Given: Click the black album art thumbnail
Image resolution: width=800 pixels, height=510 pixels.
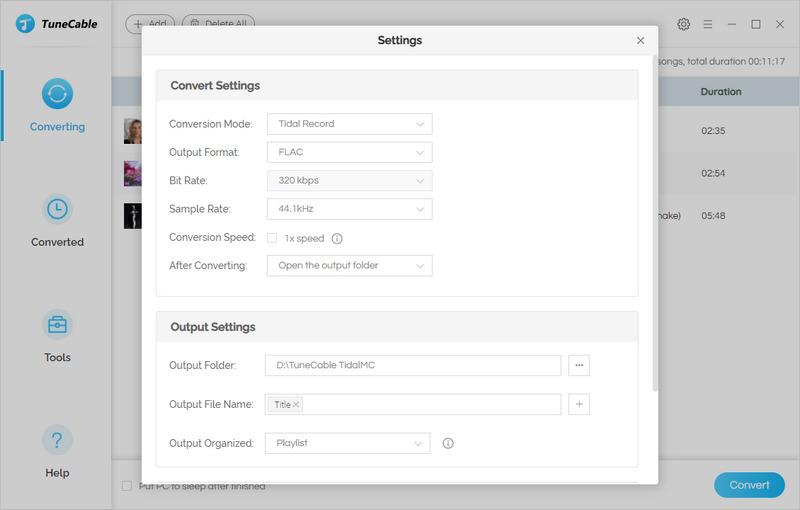Looking at the screenshot, I should pos(133,216).
